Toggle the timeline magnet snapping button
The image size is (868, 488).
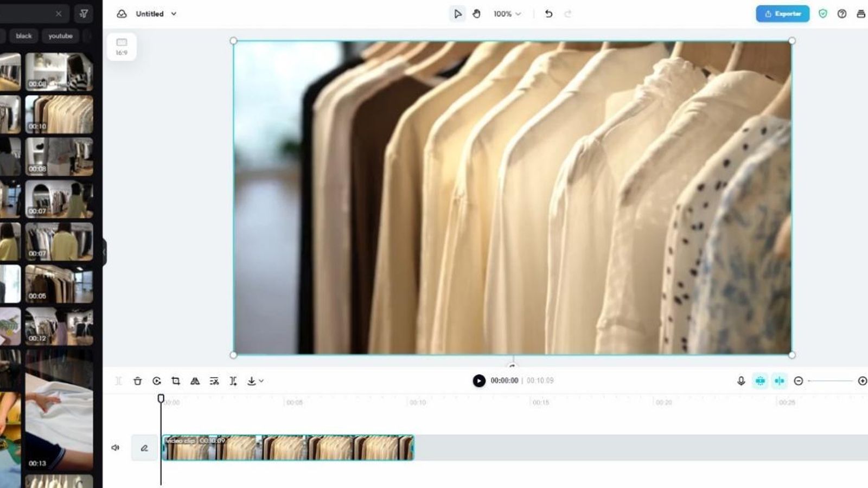(x=760, y=381)
